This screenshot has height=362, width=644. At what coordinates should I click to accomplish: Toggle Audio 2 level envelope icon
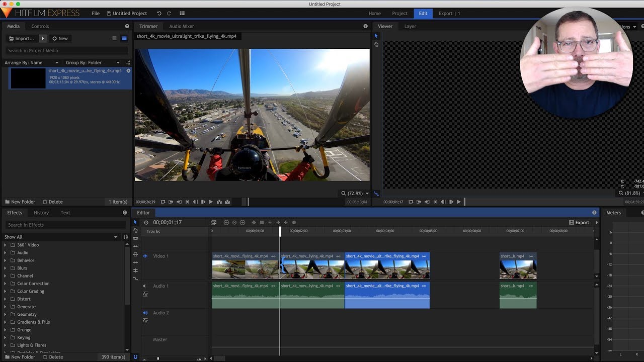[x=145, y=321]
